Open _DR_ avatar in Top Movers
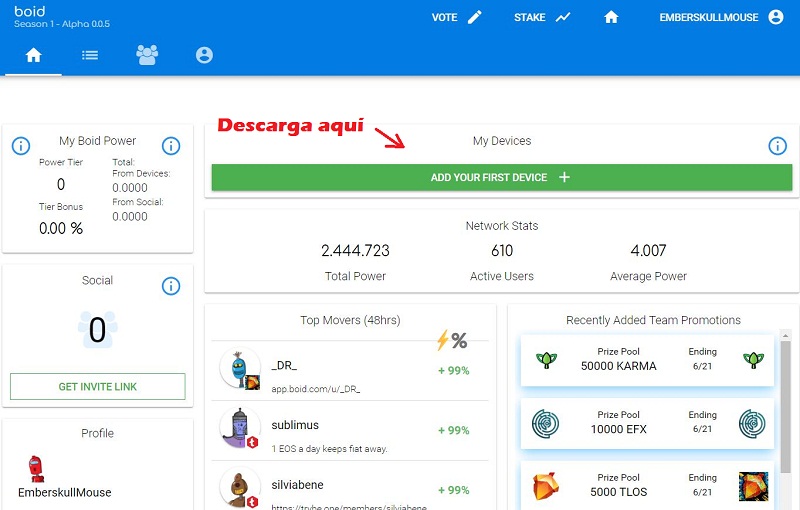Screen dimensions: 800x510 (x=241, y=368)
